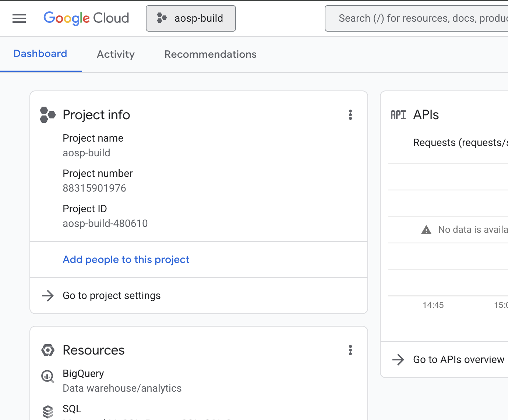The width and height of the screenshot is (508, 420).
Task: Open the project selector showing aosp-build
Action: click(191, 18)
